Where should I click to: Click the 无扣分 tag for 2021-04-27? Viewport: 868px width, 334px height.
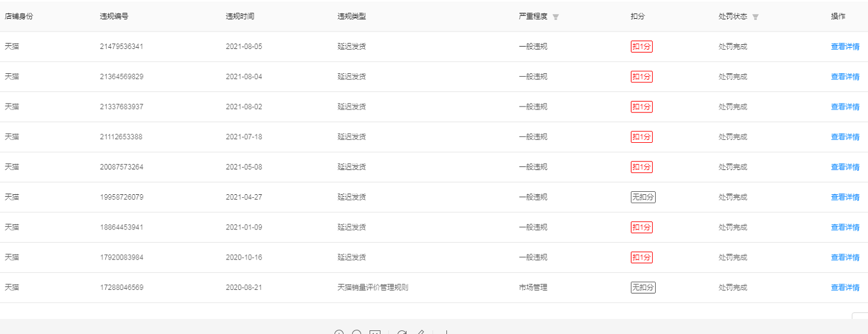click(x=643, y=197)
